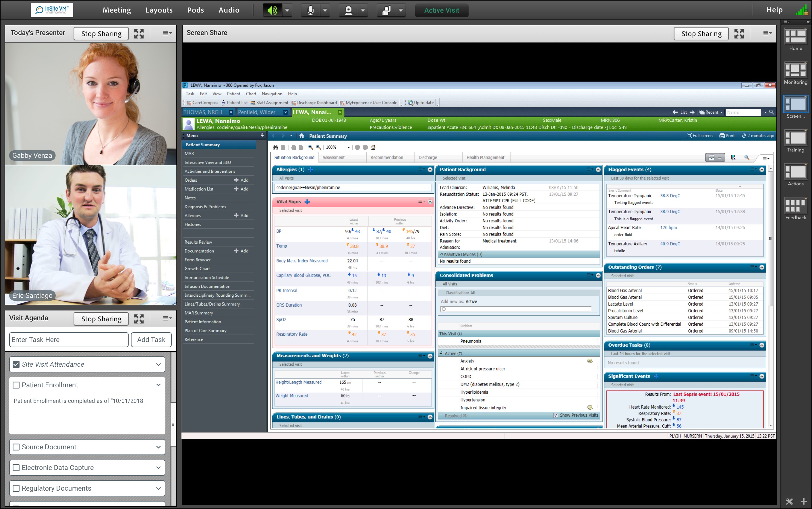Open Full screen view of summary
812x509 pixels.
point(699,136)
